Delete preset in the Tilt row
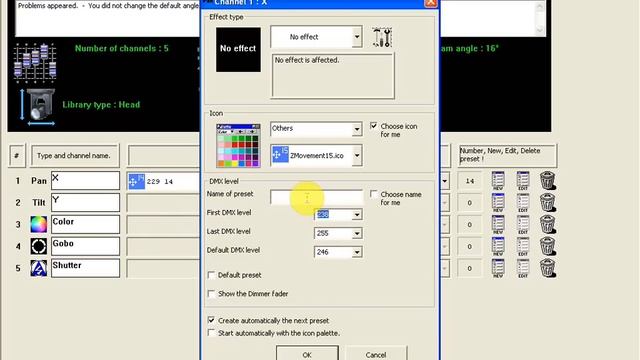This screenshot has height=360, width=640. [x=547, y=203]
